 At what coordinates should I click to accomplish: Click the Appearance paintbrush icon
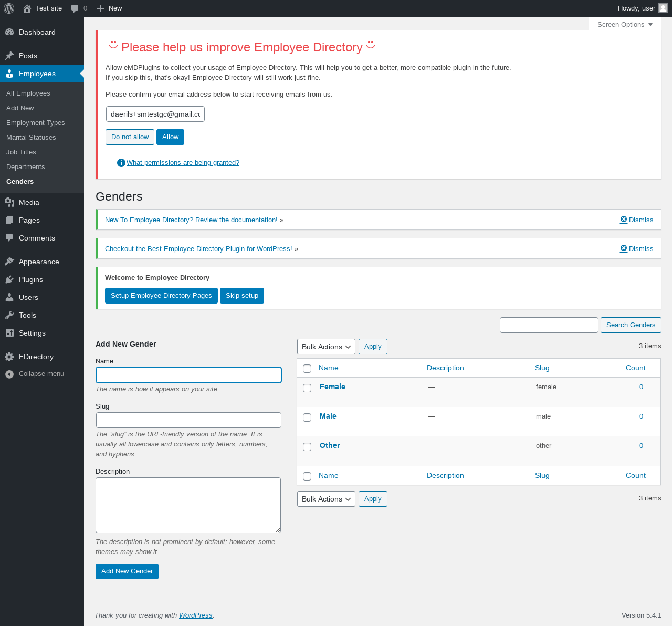tap(9, 262)
